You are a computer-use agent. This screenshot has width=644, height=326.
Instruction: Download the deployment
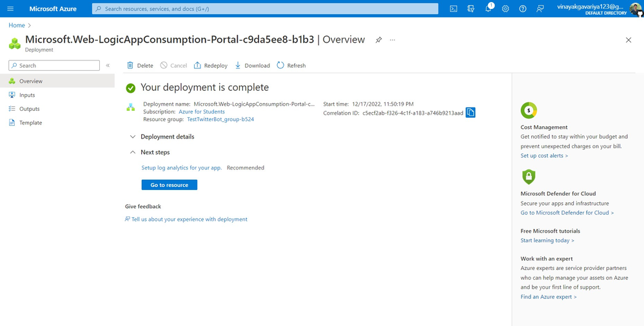coord(252,65)
